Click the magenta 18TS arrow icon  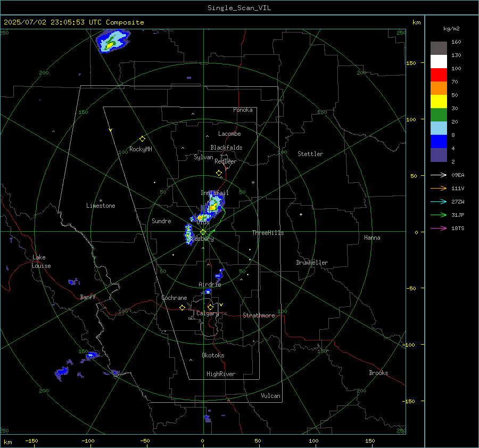pos(439,228)
